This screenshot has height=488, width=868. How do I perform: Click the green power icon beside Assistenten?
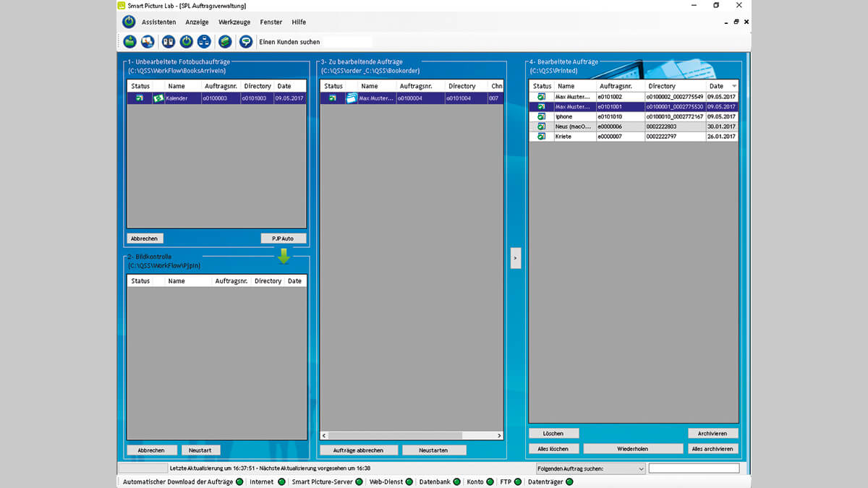129,22
